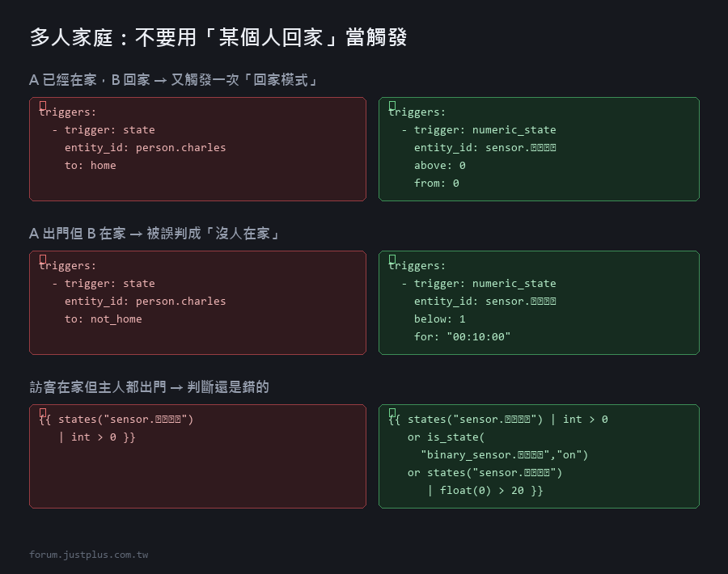The width and height of the screenshot is (728, 574).
Task: Select the heading '訪客在家但主人都出門'
Action: click(149, 387)
